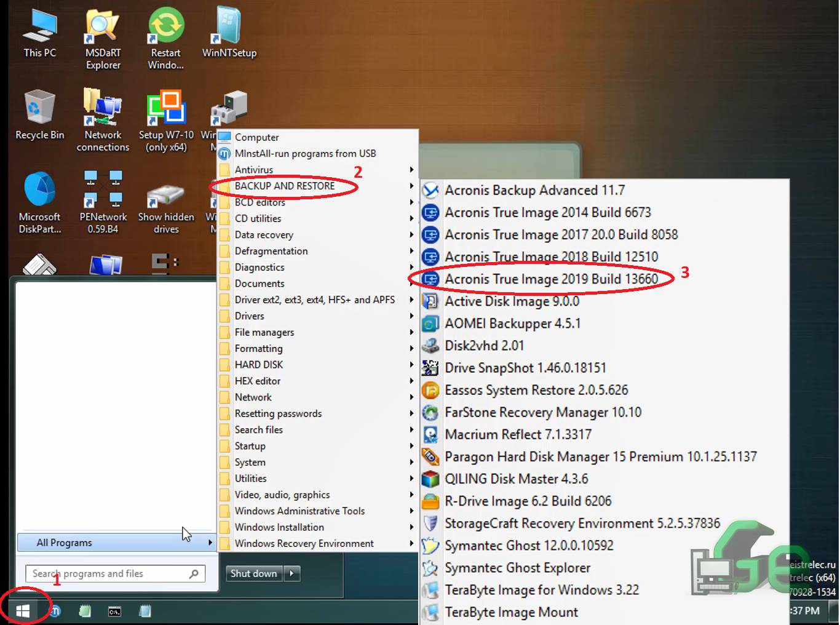This screenshot has width=840, height=625.
Task: Open File managers menu folder
Action: [317, 332]
